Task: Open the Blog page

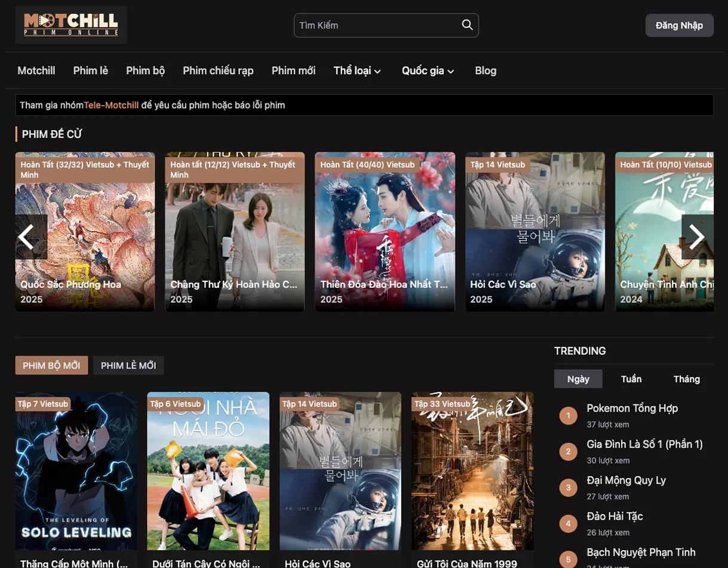Action: 485,70
